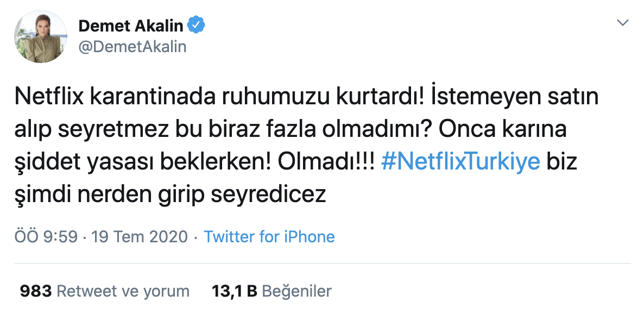644x314 pixels.
Task: Click the tweet's last line "şimdi nerden girip seyredicez"
Action: coord(172,194)
